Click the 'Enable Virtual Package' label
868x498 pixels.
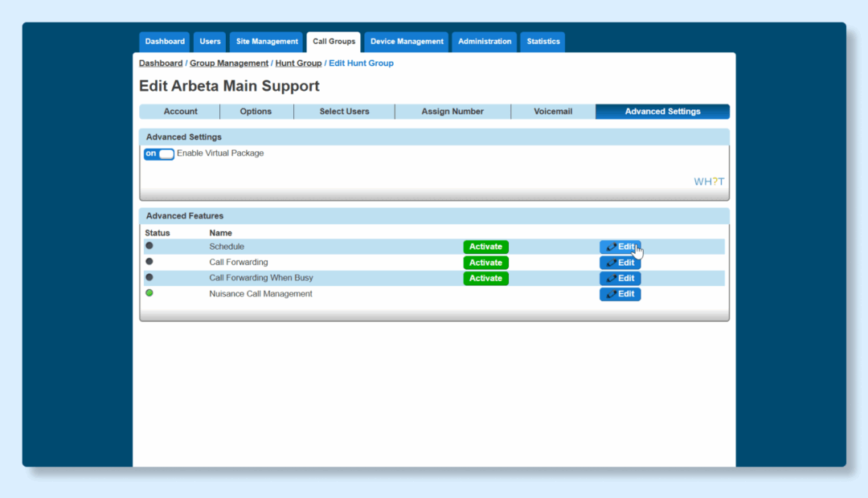[220, 153]
